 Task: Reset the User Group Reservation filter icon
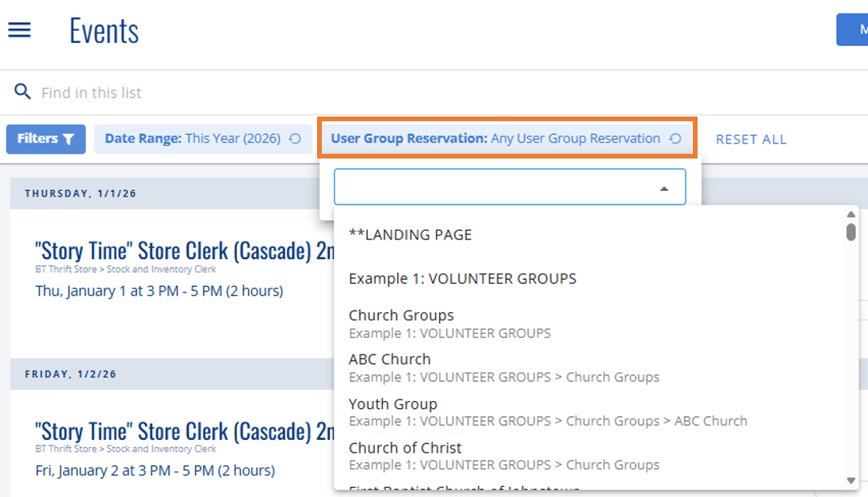(x=675, y=139)
